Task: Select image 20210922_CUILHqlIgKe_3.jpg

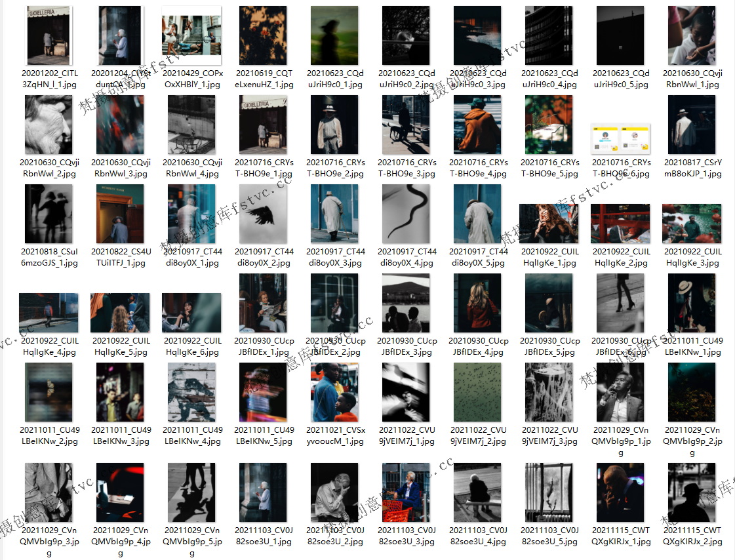Action: (x=692, y=224)
